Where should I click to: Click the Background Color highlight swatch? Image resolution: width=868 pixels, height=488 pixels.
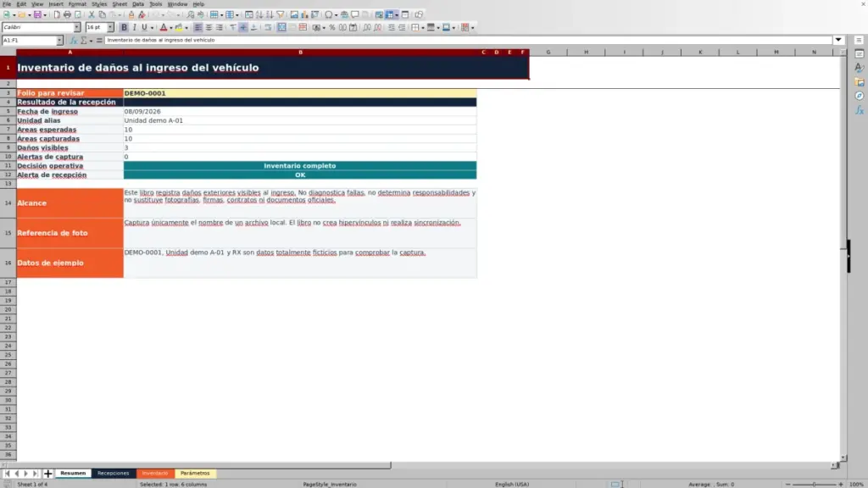179,27
